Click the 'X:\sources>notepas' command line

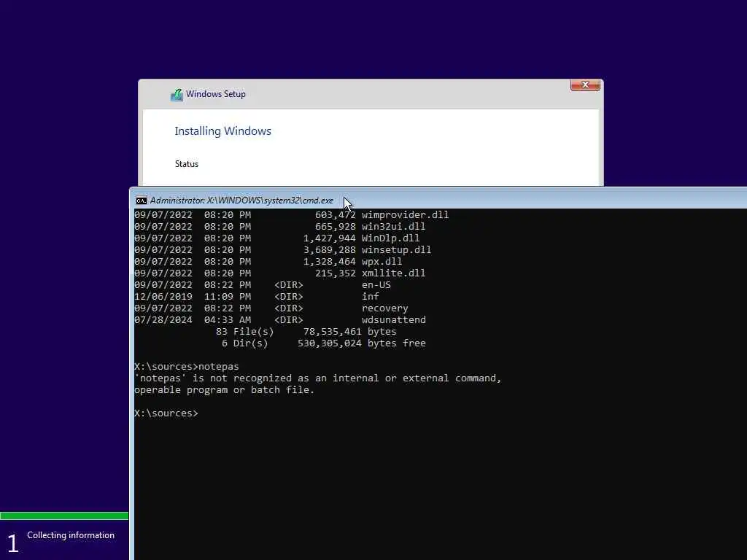(187, 367)
